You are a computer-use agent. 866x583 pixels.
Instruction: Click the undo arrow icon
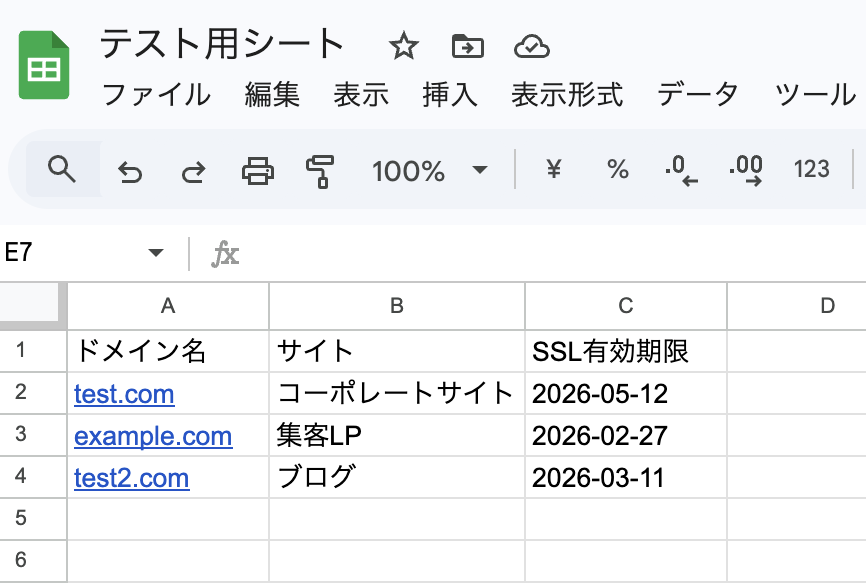pos(130,172)
